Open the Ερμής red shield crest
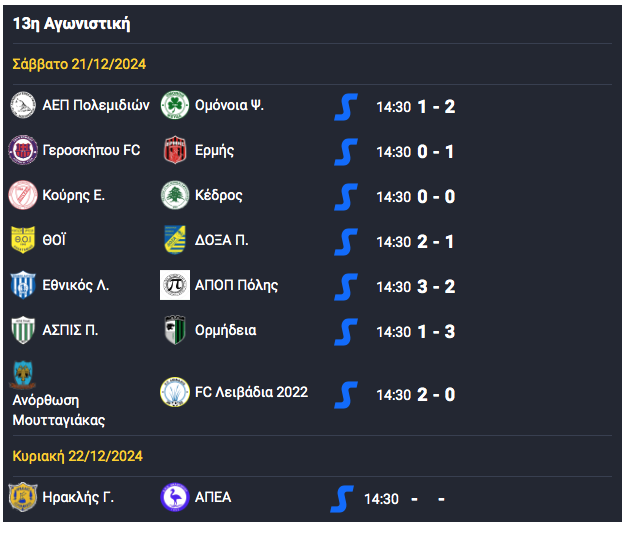 [x=175, y=150]
